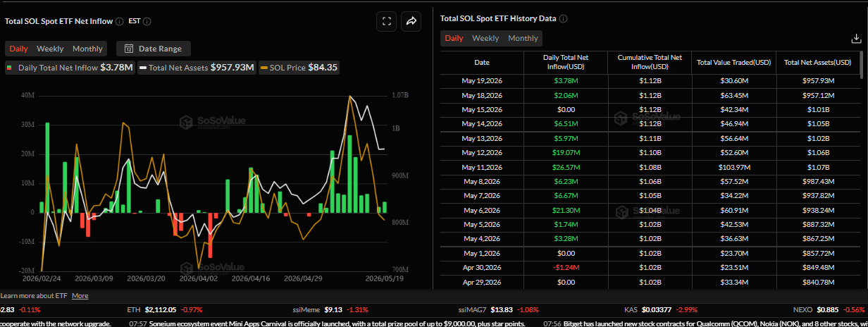The width and height of the screenshot is (868, 327).
Task: Select the Daily tab in the History Data panel
Action: coord(454,38)
